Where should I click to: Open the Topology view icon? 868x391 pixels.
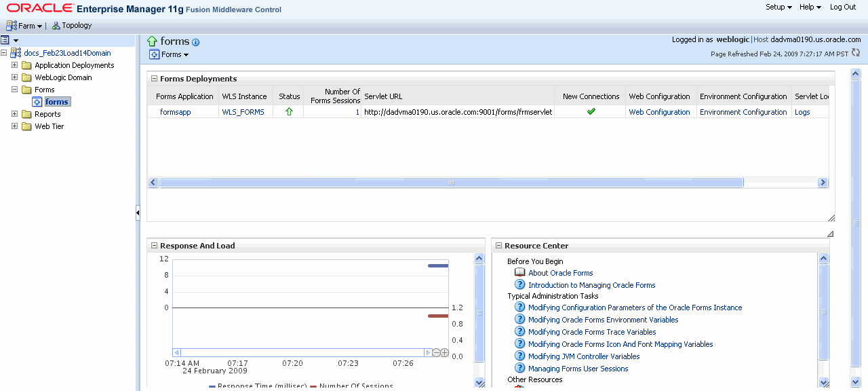(x=56, y=26)
